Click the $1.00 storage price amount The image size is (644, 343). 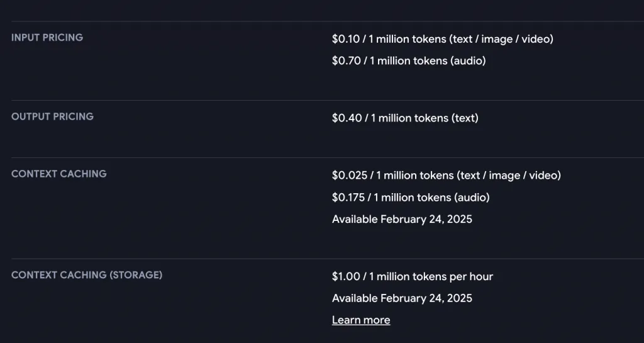[346, 277]
